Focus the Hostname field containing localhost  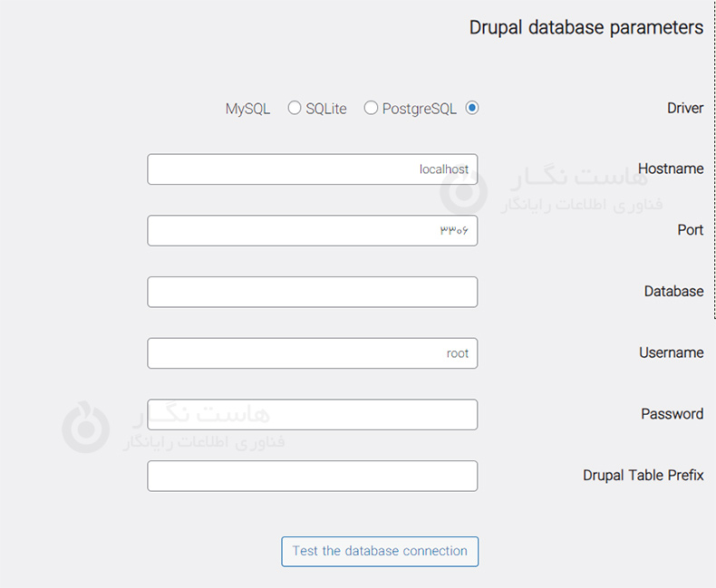tap(312, 169)
